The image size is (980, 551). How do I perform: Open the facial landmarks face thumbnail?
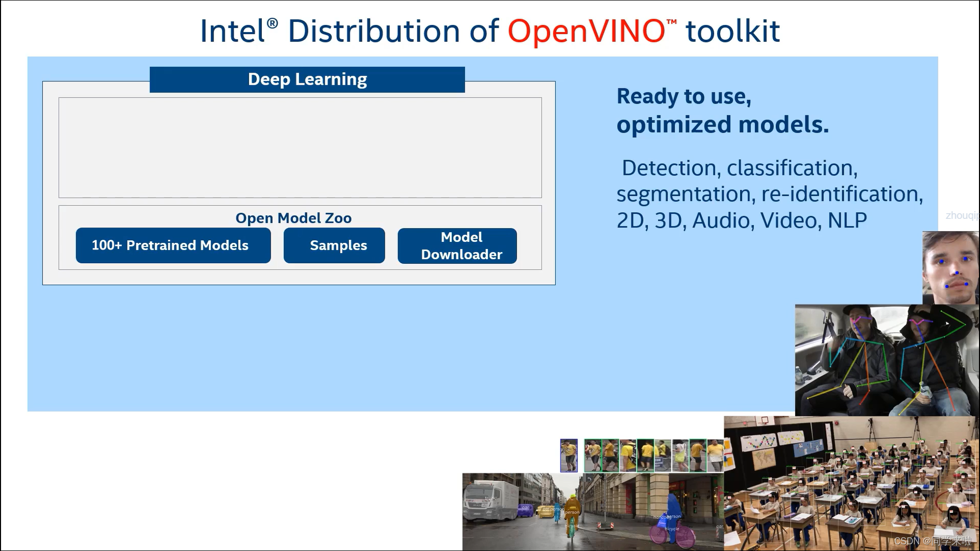click(950, 268)
